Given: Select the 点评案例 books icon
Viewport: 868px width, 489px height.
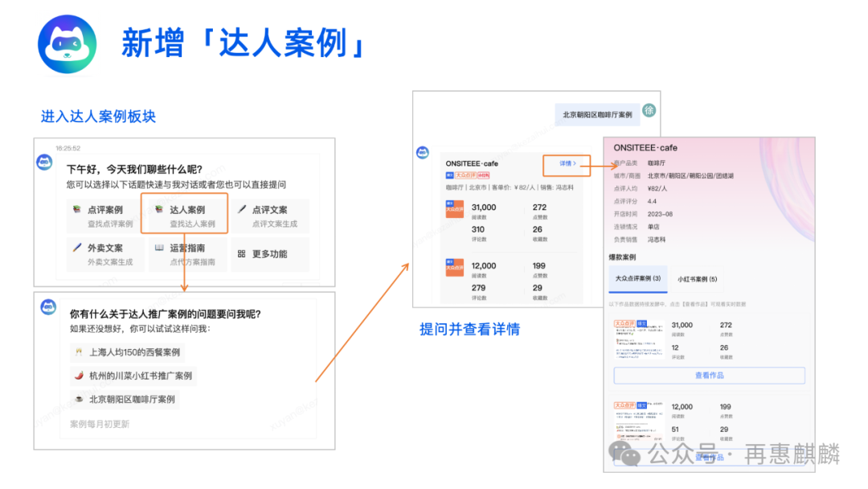Looking at the screenshot, I should (x=76, y=211).
